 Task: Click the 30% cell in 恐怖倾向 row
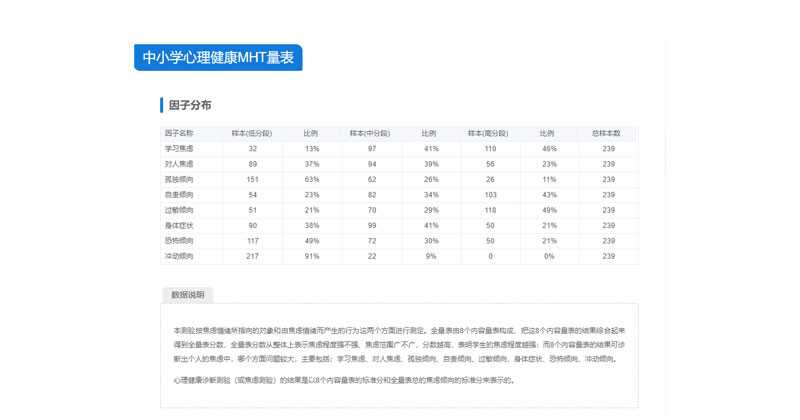pyautogui.click(x=431, y=240)
